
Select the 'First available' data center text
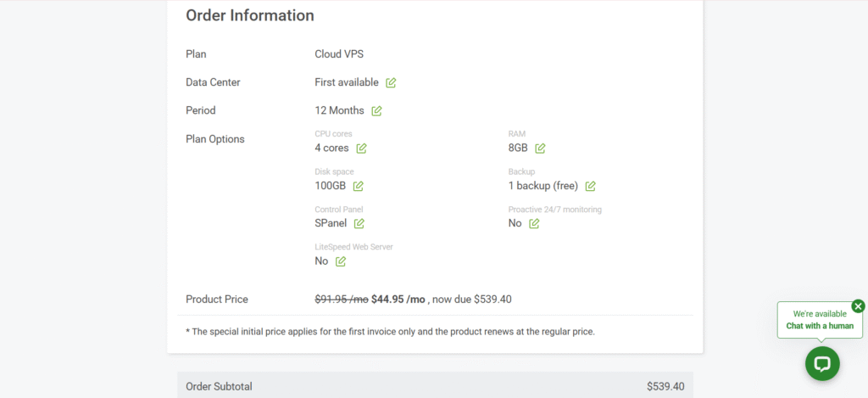point(347,82)
